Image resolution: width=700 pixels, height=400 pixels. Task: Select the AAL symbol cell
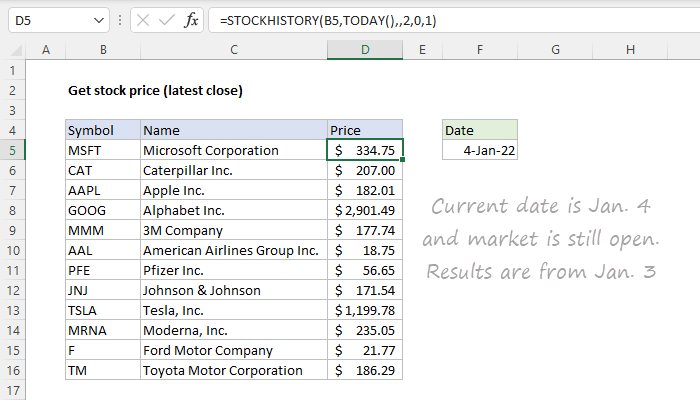coord(103,250)
